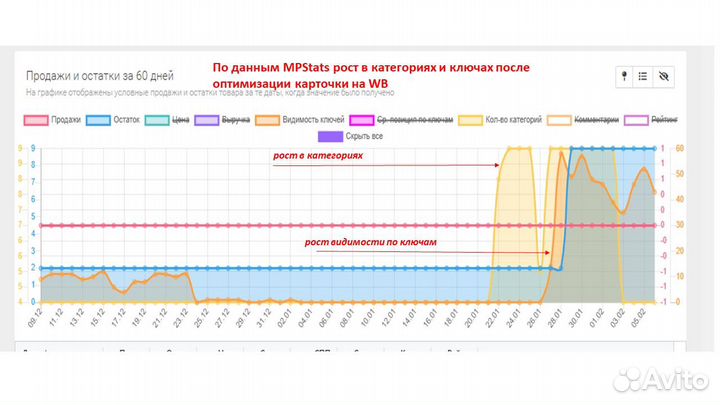The image size is (720, 405).
Task: Click the chart title Продажи и остатки за 60 дней
Action: (100, 76)
